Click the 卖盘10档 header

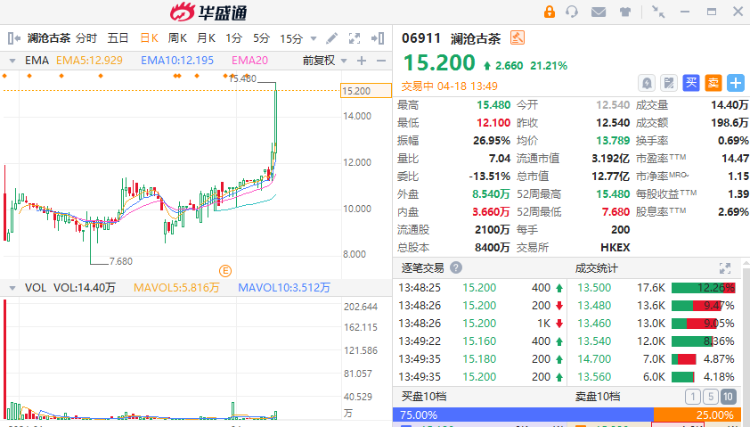click(x=597, y=396)
